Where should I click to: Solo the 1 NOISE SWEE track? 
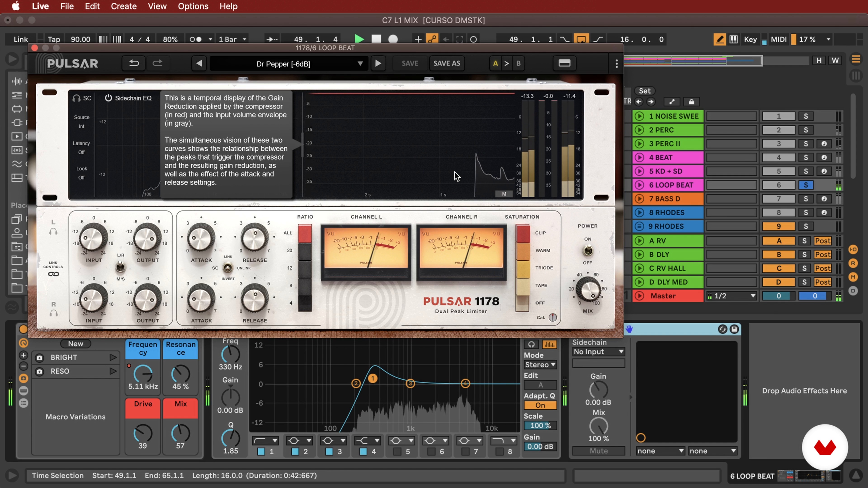tap(806, 116)
